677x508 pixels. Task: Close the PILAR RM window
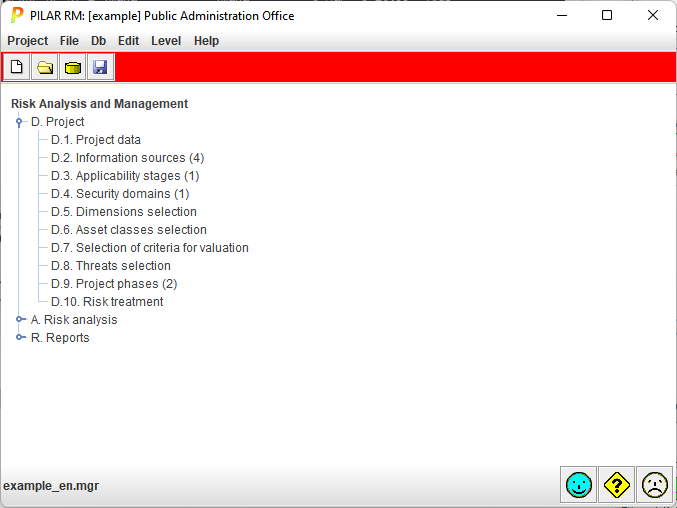653,16
